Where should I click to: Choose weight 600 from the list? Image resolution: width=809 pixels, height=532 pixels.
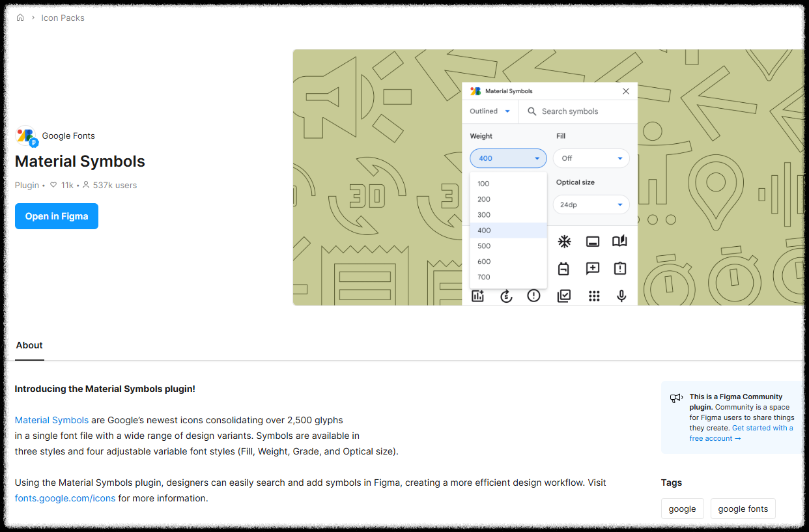click(x=508, y=262)
